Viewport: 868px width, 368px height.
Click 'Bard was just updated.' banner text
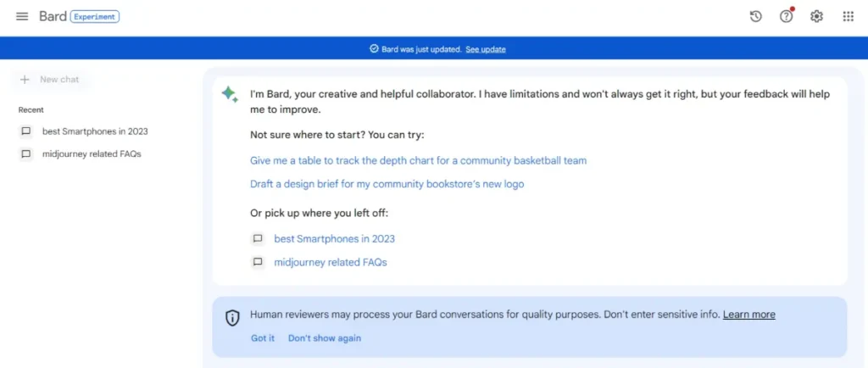pos(422,49)
